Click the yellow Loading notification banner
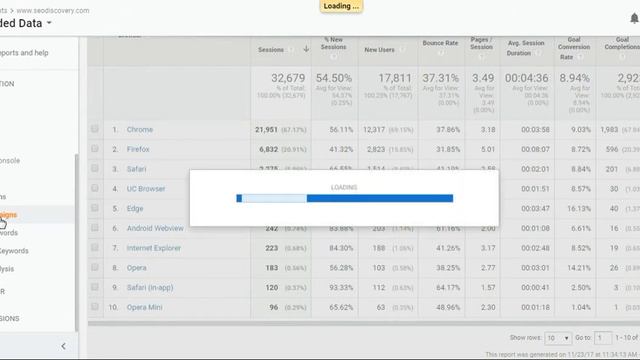Image resolution: width=640 pixels, height=360 pixels. click(x=341, y=6)
